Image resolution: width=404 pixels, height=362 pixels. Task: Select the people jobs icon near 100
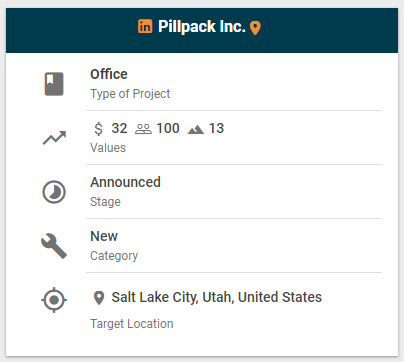[x=143, y=129]
